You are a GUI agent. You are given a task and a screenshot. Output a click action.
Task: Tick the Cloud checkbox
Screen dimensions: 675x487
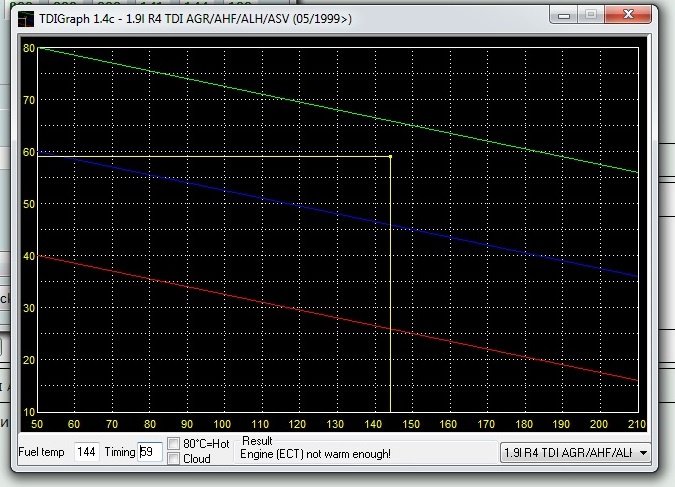pos(174,459)
